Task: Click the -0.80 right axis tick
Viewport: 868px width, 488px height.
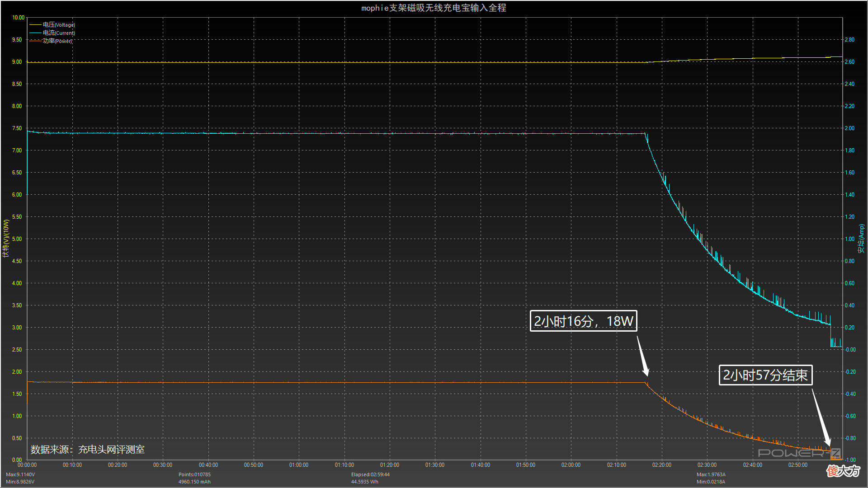Action: point(850,438)
